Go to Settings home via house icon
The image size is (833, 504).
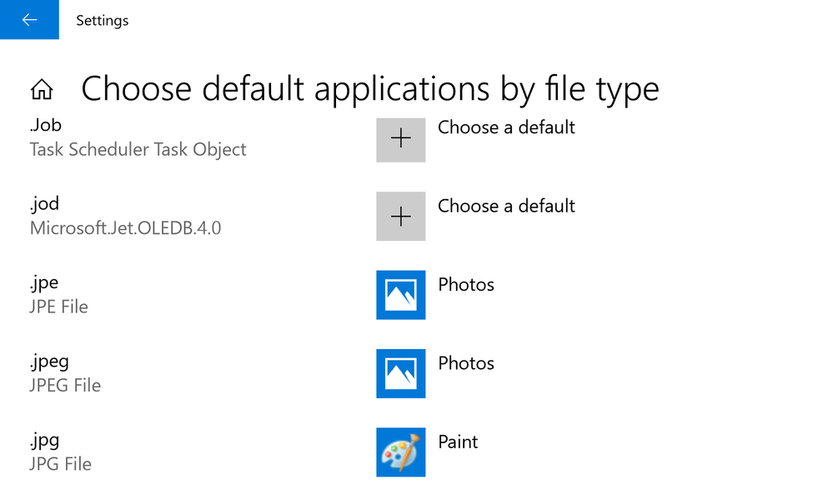[42, 89]
